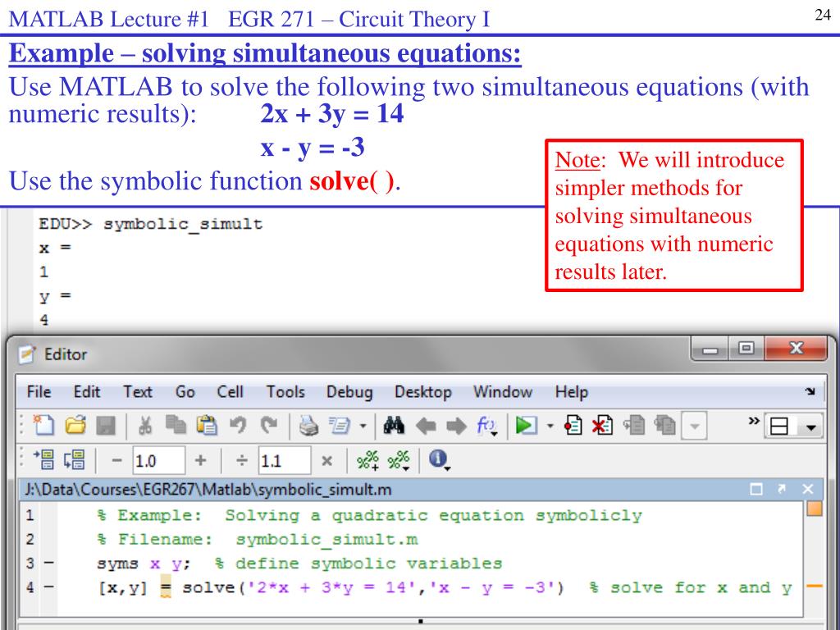This screenshot has height=630, width=840.
Task: Undo the last edit
Action: [x=238, y=426]
